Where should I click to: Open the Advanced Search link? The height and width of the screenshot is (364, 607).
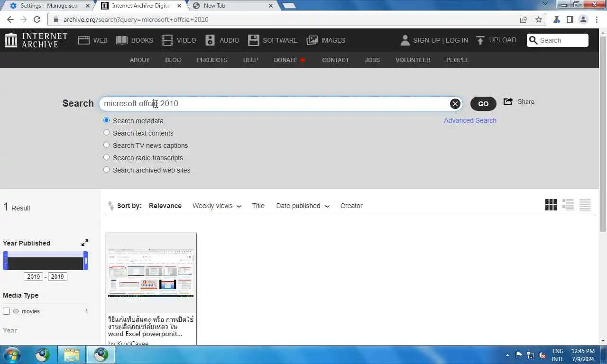pos(470,120)
